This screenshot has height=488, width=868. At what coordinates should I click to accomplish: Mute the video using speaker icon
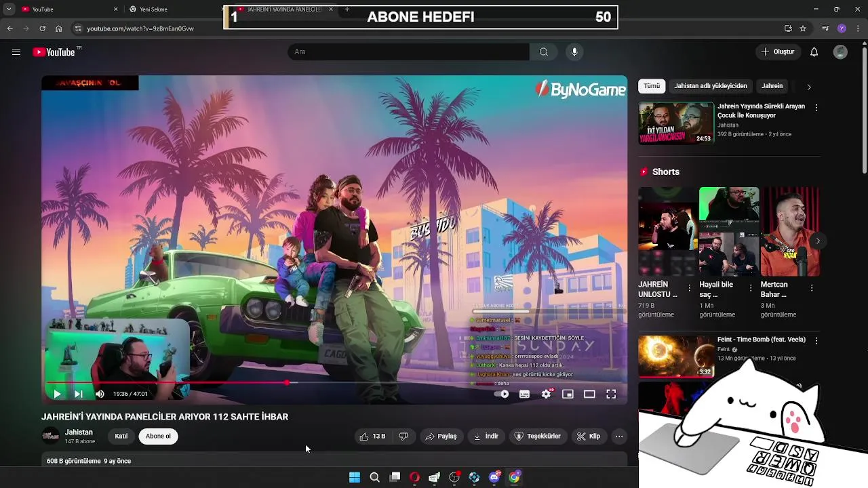coord(100,394)
